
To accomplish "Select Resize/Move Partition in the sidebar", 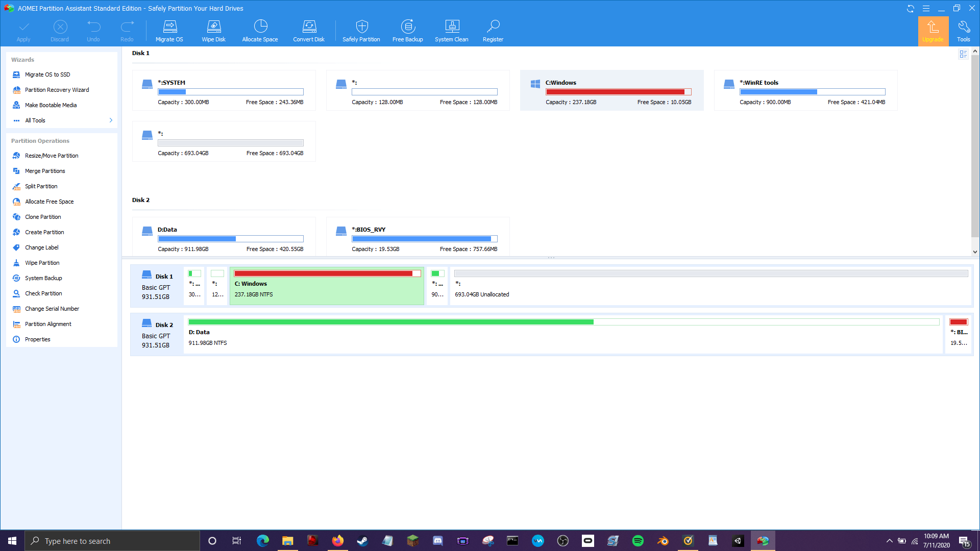I will coord(52,156).
